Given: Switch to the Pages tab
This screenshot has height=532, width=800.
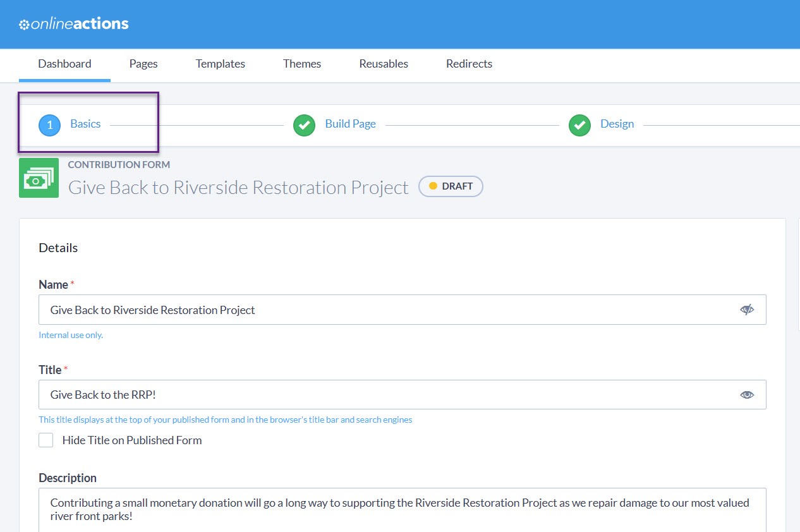Looking at the screenshot, I should pos(143,64).
